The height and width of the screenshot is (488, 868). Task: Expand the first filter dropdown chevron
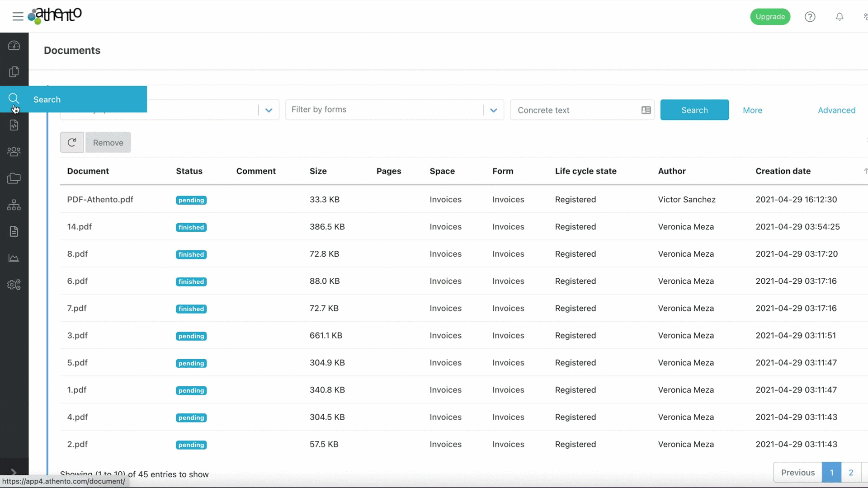pos(269,110)
